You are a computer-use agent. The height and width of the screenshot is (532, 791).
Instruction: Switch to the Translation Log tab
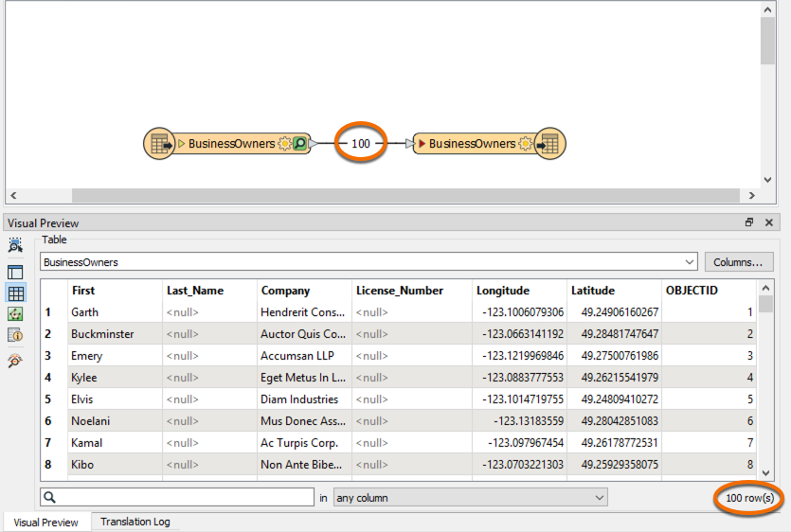point(135,522)
